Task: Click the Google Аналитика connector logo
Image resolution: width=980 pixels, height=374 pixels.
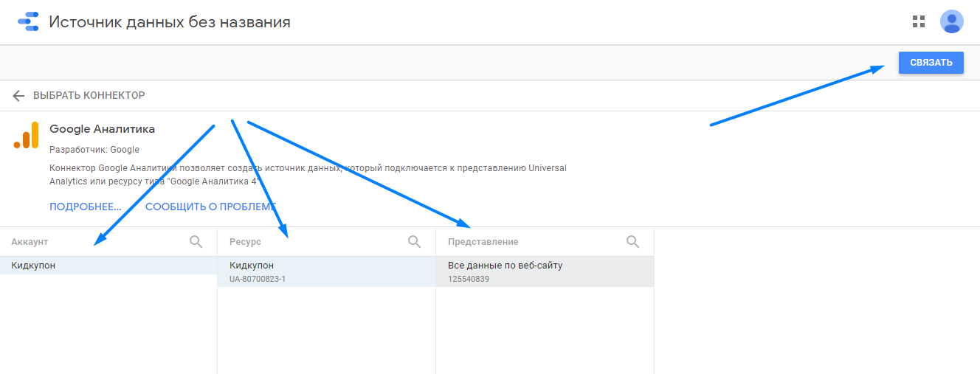Action: 26,136
